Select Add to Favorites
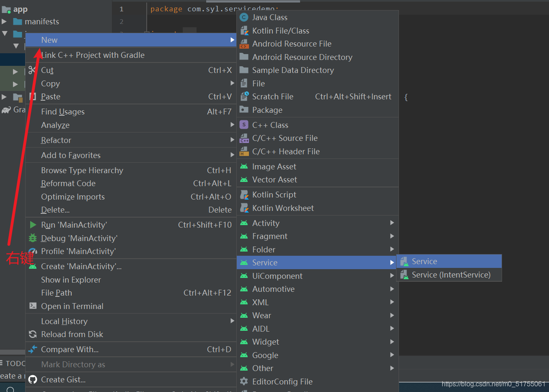Viewport: 549px width, 392px height. [x=131, y=155]
